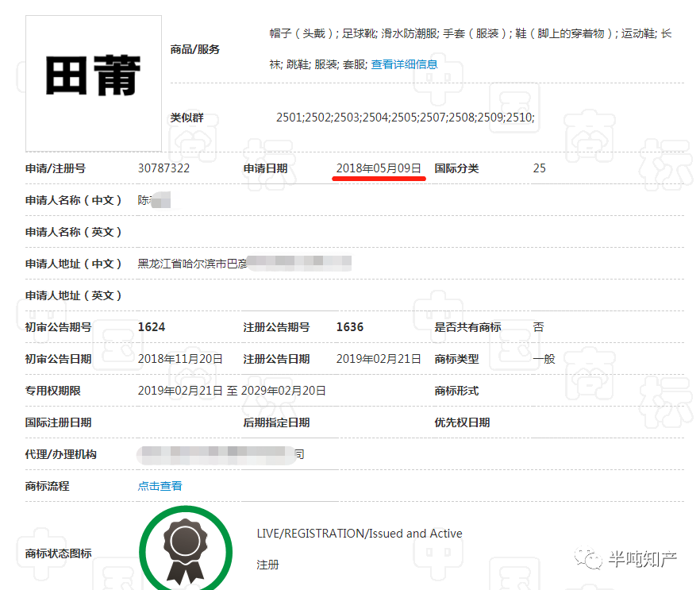The width and height of the screenshot is (700, 590).
Task: Select the application number 30787322
Action: point(163,168)
